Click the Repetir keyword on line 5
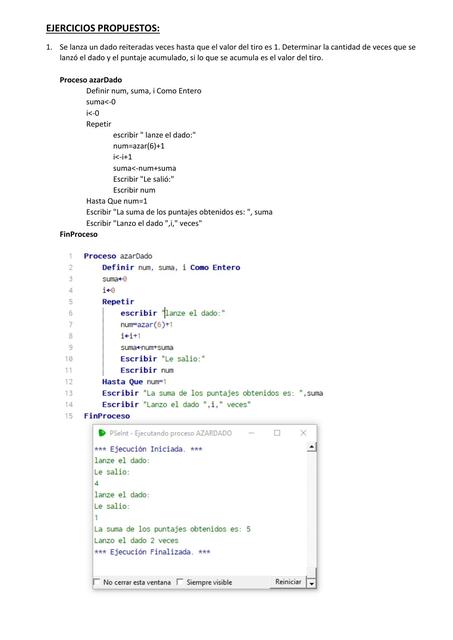This screenshot has height=640, width=453. coord(118,302)
